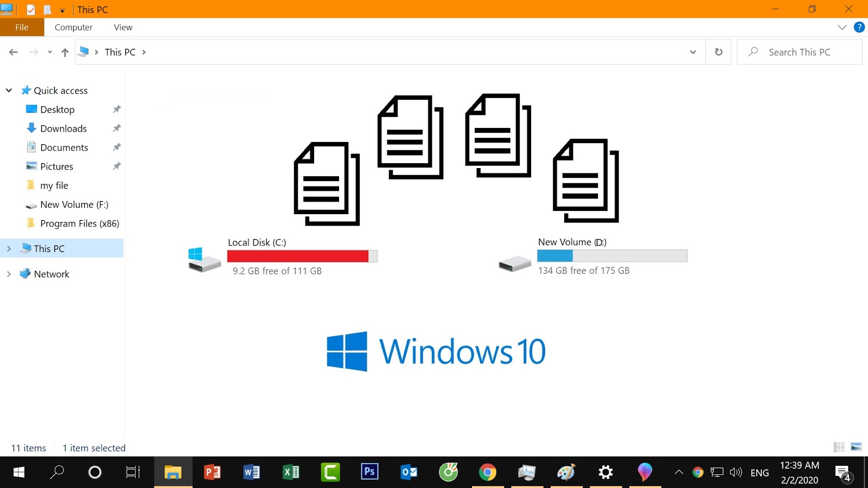Viewport: 868px width, 488px height.
Task: Click the Properties quick access toolbar icon
Action: point(31,9)
